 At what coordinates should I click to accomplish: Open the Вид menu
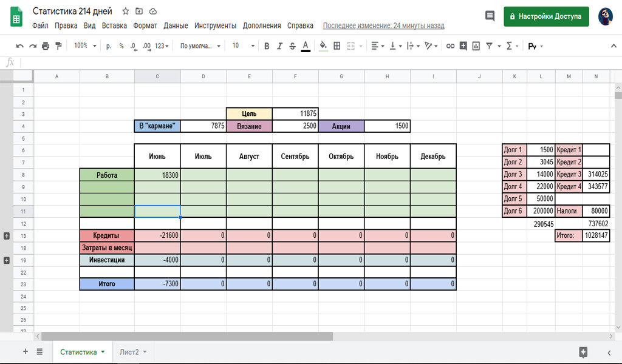pos(90,25)
